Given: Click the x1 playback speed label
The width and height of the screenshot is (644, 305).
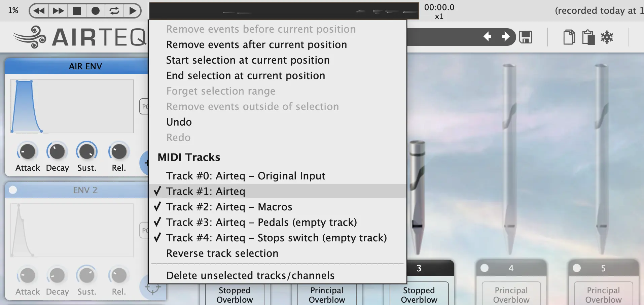Looking at the screenshot, I should click(439, 16).
